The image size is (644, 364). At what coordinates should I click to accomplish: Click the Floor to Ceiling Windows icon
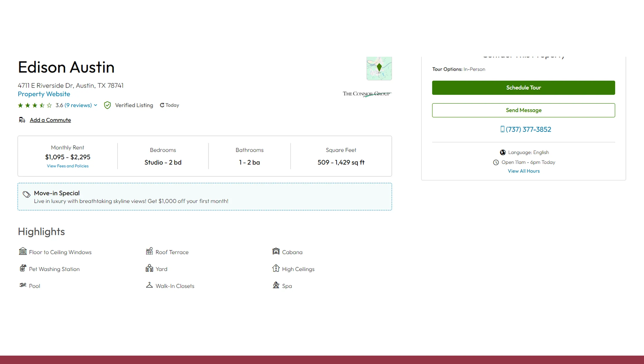pyautogui.click(x=23, y=251)
